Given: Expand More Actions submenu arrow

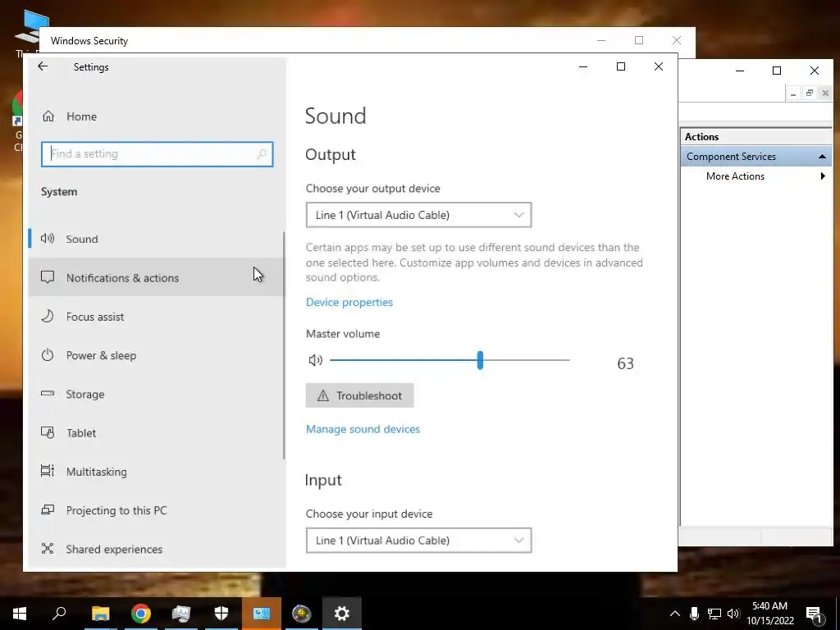Looking at the screenshot, I should click(823, 176).
